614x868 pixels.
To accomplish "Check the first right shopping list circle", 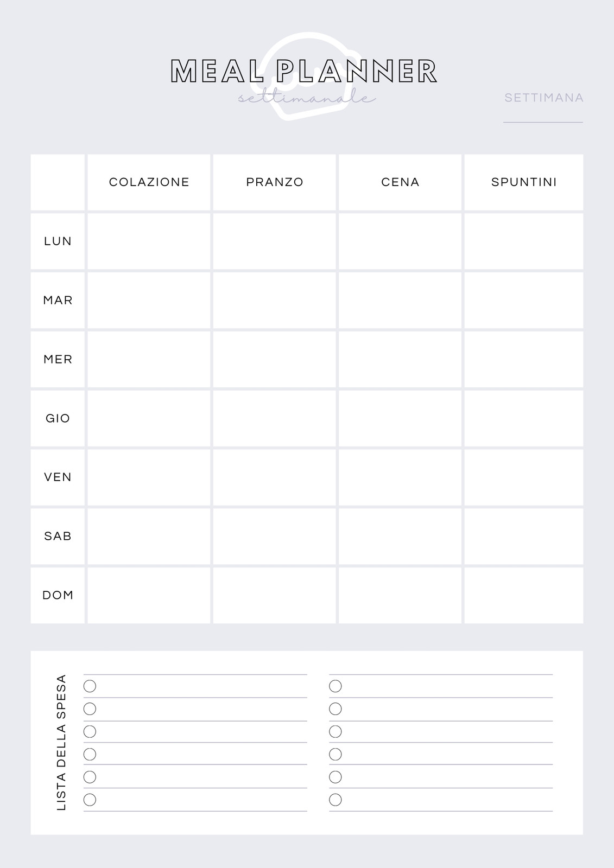I will coord(336,686).
